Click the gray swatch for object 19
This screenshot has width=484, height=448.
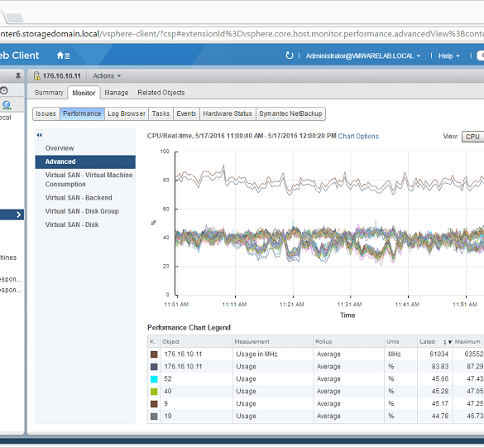154,417
